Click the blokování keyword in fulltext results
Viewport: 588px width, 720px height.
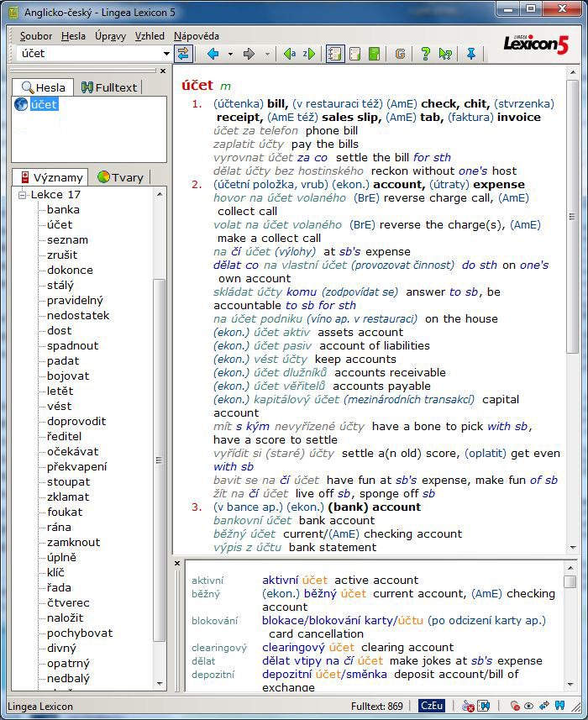(x=214, y=621)
